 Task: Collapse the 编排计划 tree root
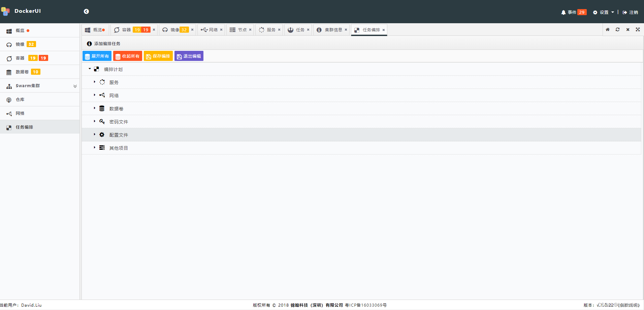click(x=90, y=69)
